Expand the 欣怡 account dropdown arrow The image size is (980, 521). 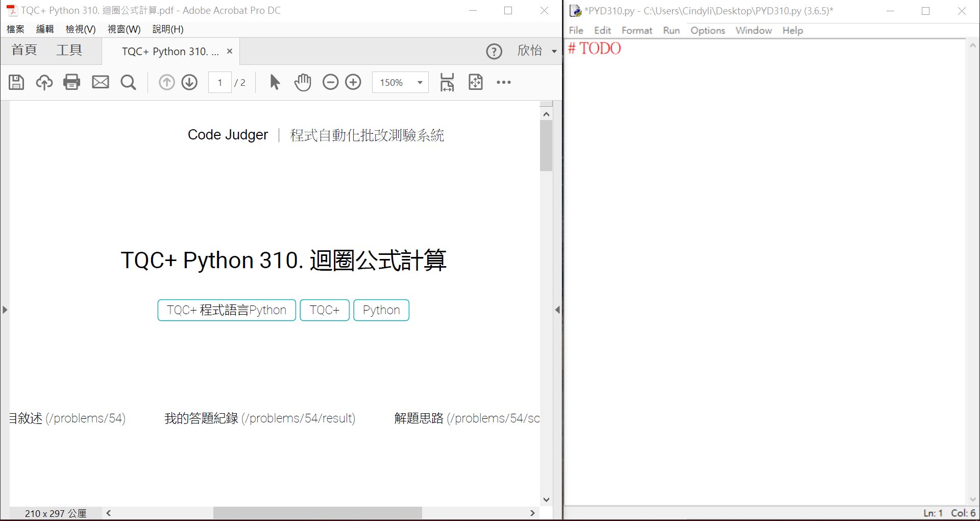pos(554,51)
